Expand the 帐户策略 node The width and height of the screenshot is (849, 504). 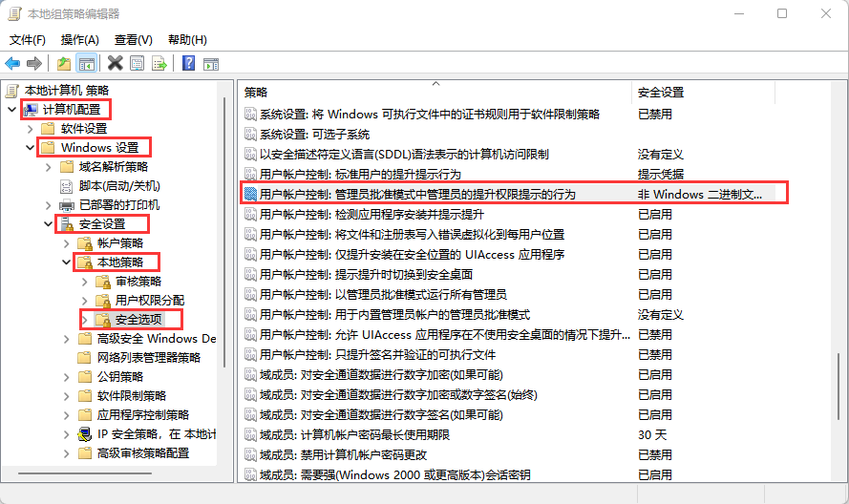pyautogui.click(x=67, y=243)
